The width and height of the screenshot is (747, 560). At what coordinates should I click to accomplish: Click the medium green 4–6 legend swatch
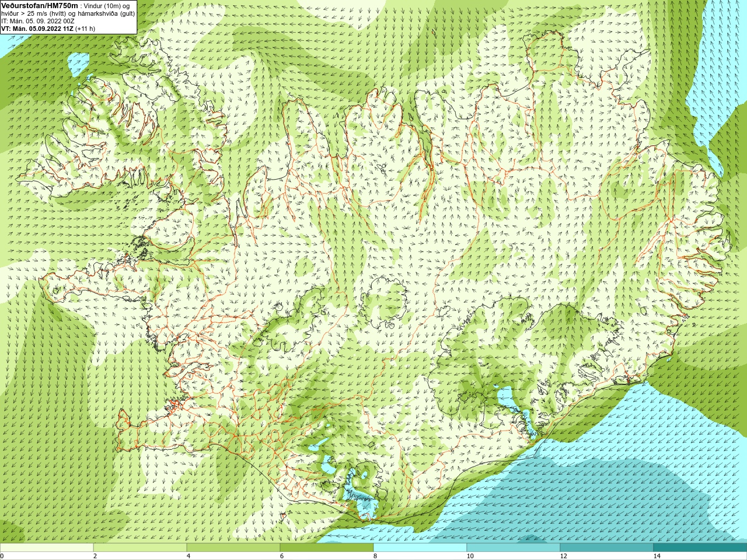pyautogui.click(x=233, y=548)
